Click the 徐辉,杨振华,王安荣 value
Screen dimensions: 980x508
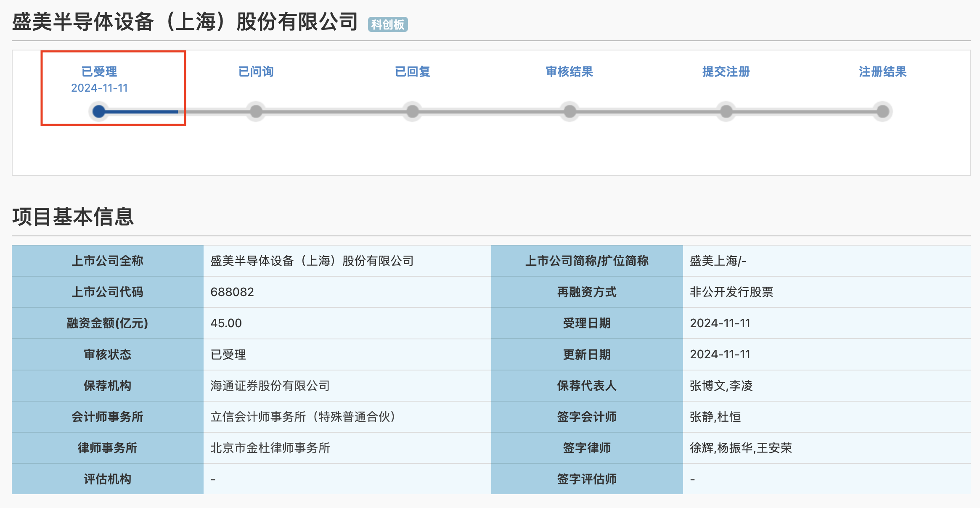741,448
